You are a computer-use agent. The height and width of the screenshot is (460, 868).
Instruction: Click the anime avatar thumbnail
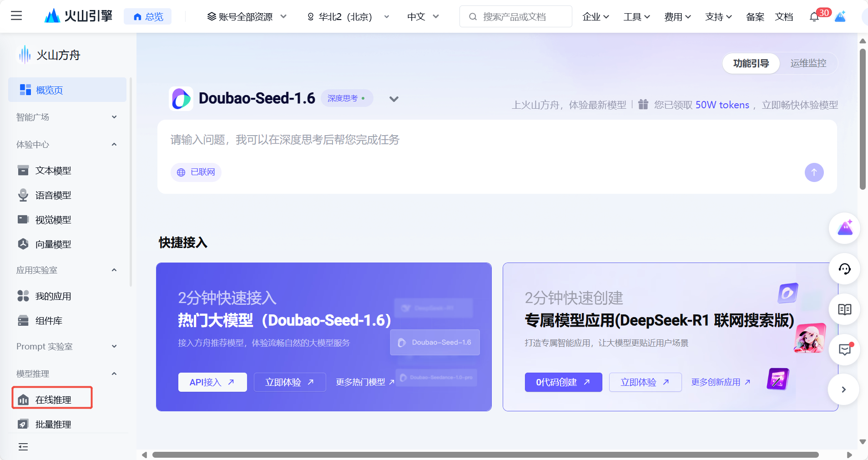[x=810, y=338]
